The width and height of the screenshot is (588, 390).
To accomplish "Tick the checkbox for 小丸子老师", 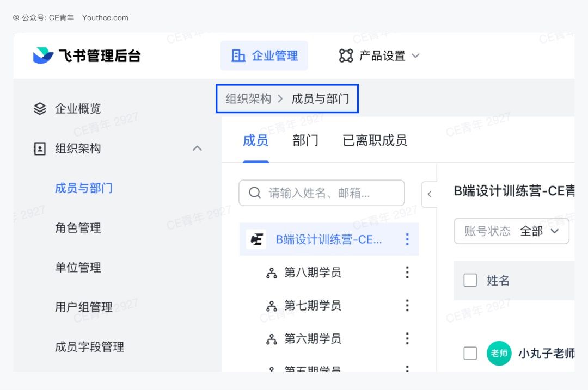I will (470, 354).
